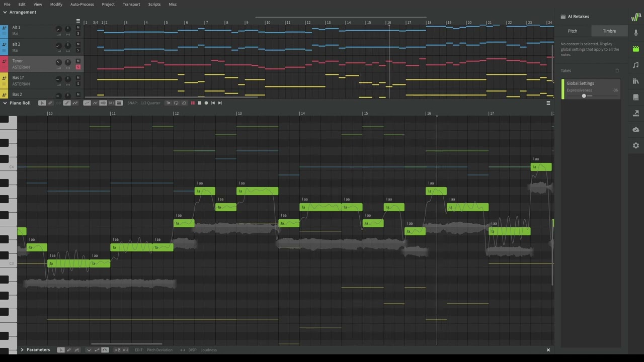
Task: Open the File menu
Action: 7,5
